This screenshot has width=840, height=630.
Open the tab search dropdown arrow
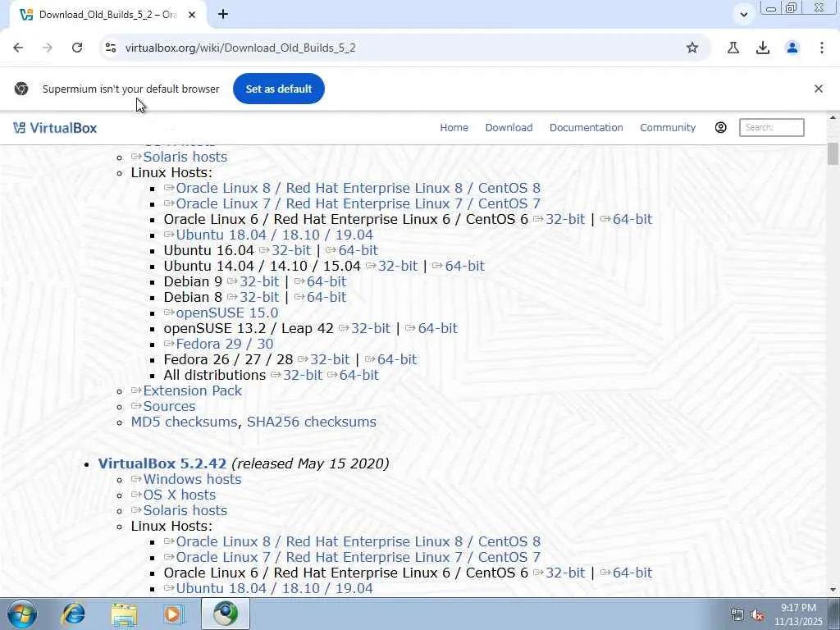click(x=743, y=15)
